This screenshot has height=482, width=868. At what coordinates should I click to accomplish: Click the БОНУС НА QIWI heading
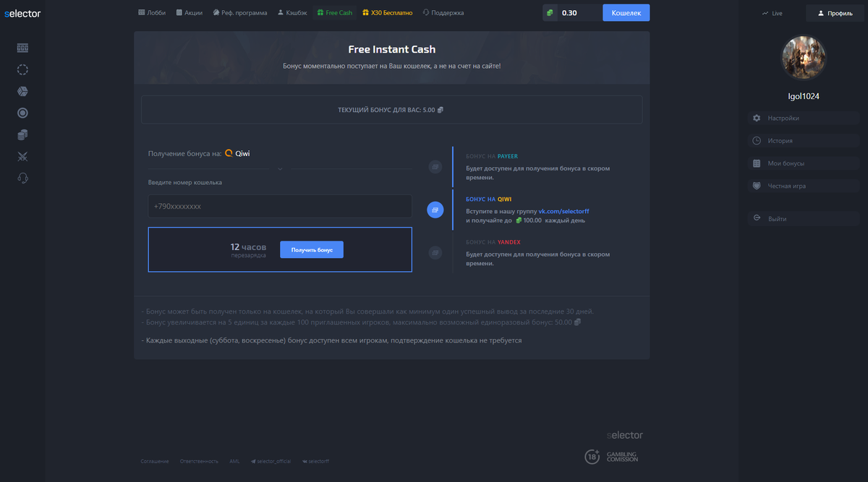489,199
